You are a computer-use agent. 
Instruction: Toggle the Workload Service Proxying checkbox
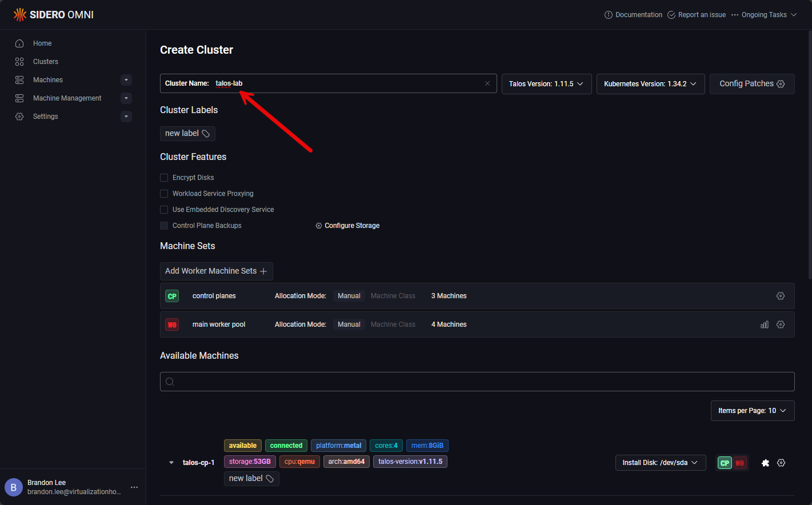[164, 194]
